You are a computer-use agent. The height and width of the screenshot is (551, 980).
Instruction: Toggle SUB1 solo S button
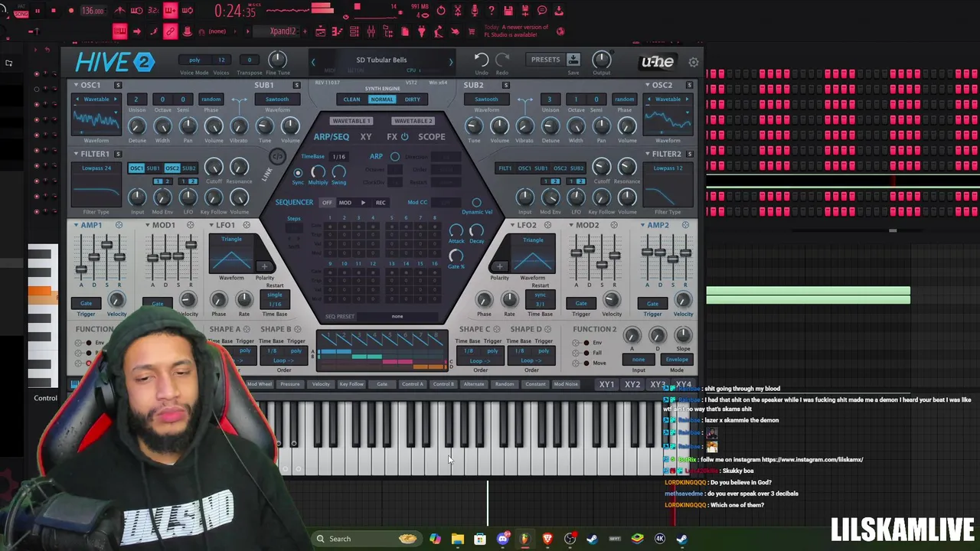297,85
